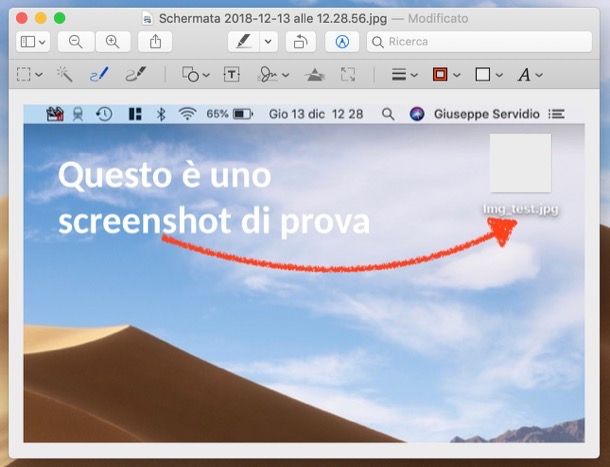Select the Instant Alpha magic wand
Screen dimensions: 610x467
tap(65, 74)
